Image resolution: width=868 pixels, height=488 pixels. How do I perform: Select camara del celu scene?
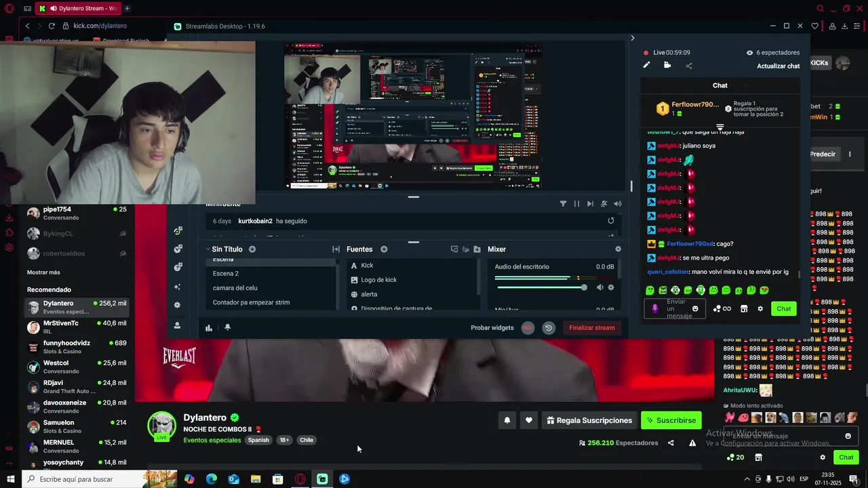(x=271, y=288)
